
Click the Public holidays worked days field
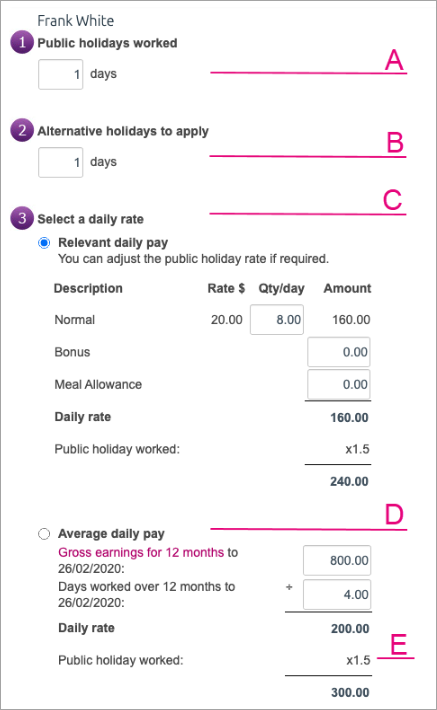click(61, 74)
